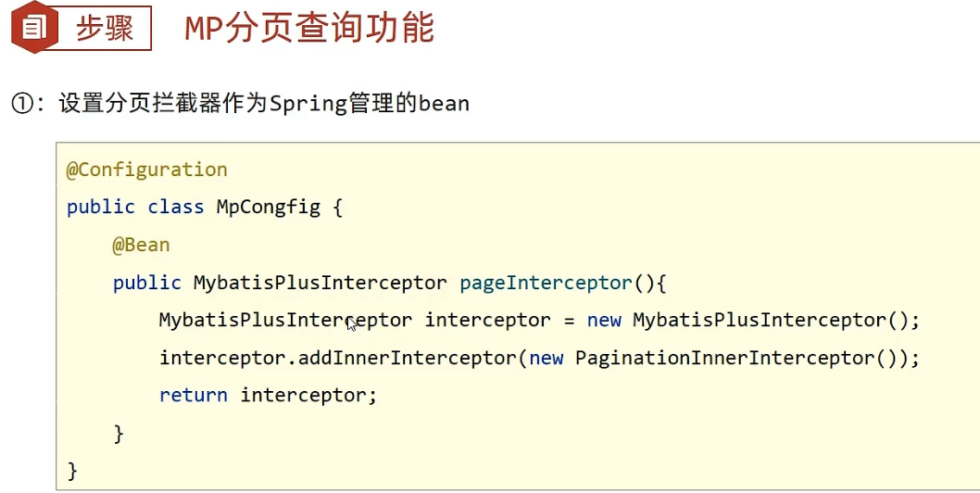980x493 pixels.
Task: Click the pageInterceptor method name
Action: (x=547, y=283)
